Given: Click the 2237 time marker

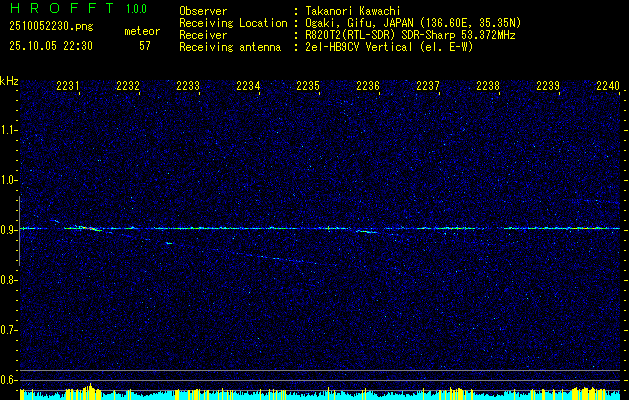Looking at the screenshot, I should (428, 86).
